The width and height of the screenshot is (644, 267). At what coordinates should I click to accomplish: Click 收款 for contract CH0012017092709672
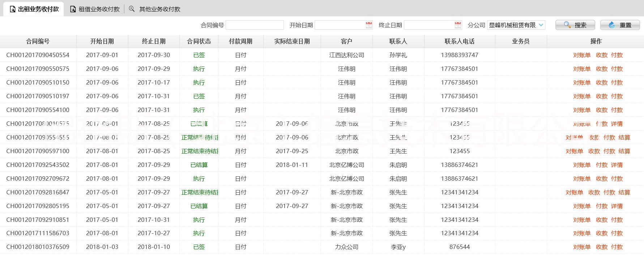(x=602, y=178)
